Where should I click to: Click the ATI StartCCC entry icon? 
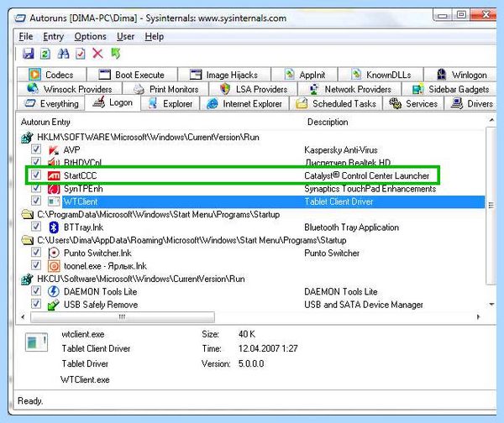point(54,175)
